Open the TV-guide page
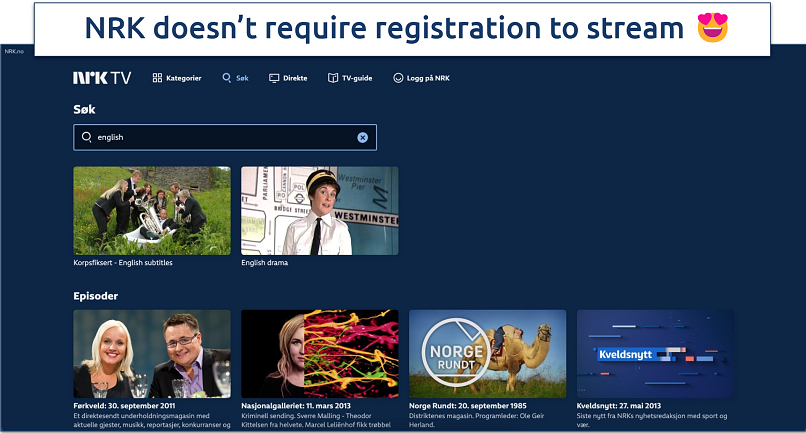This screenshot has height=434, width=806. coord(350,78)
